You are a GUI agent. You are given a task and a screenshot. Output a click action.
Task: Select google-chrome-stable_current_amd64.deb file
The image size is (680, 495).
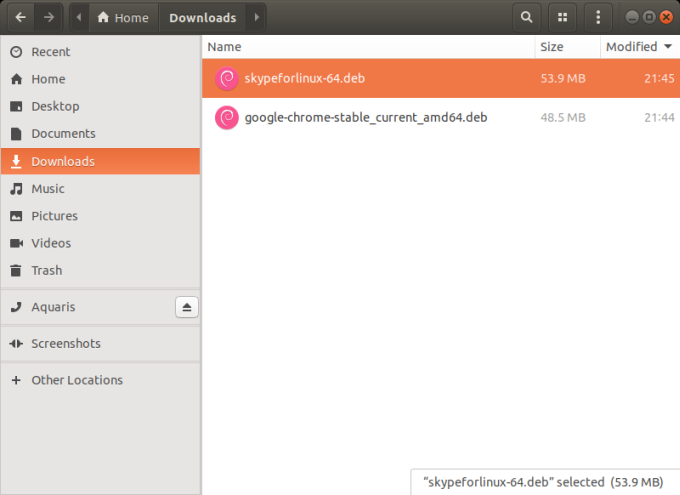(x=365, y=117)
